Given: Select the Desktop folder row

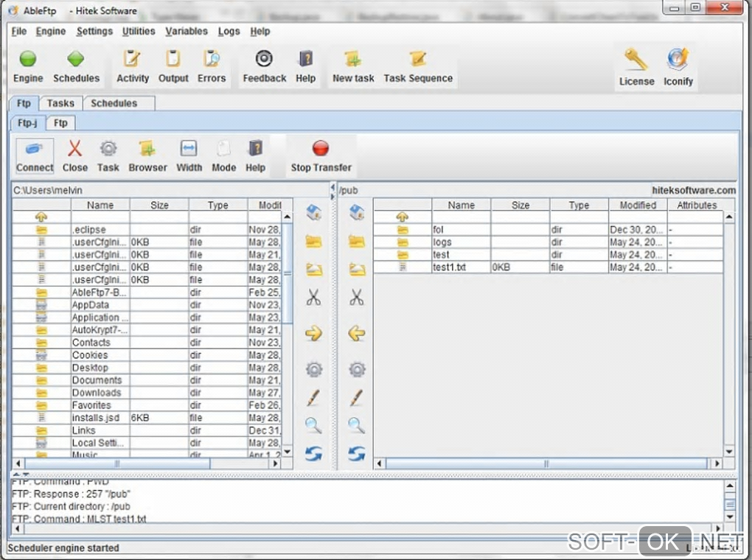Looking at the screenshot, I should coord(147,368).
